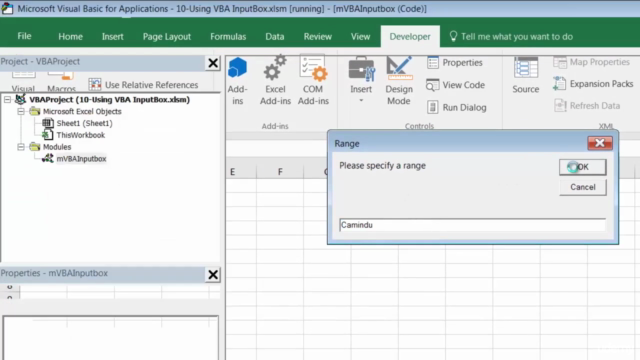Switch to the Page Layout tab
Image resolution: width=640 pixels, height=360 pixels.
[167, 36]
